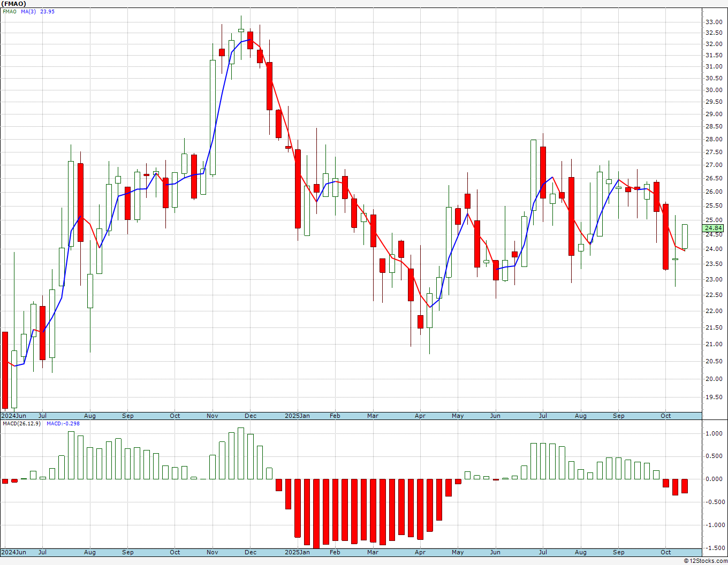Click the "26.00" price axis label
Screen dimensions: 728x565
(714, 192)
